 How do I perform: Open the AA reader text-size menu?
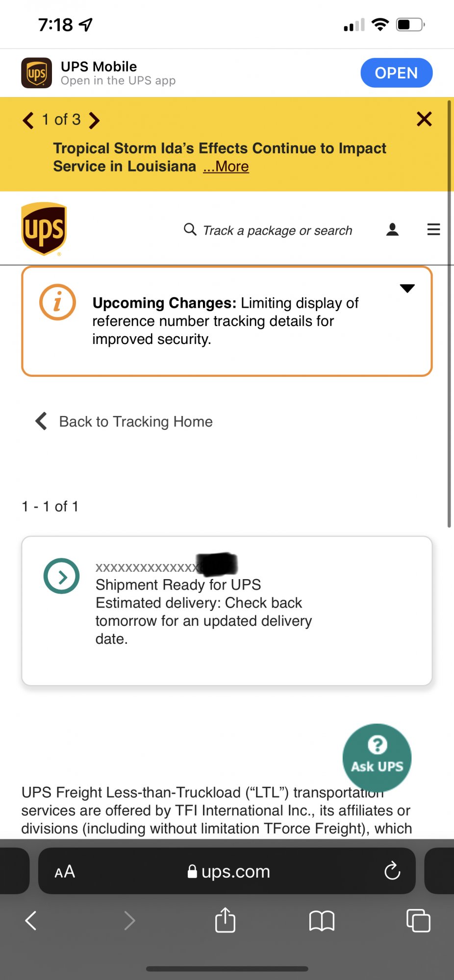click(x=65, y=871)
